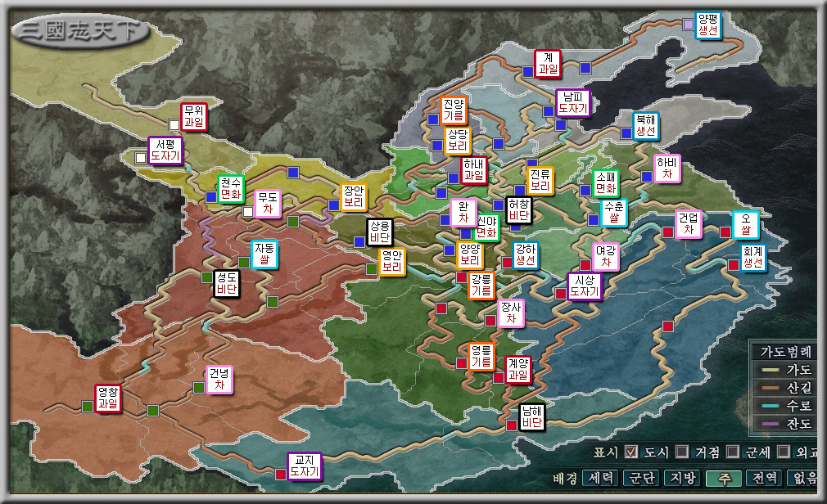Enable the 외교 display checkbox
The height and width of the screenshot is (504, 827).
point(784,452)
